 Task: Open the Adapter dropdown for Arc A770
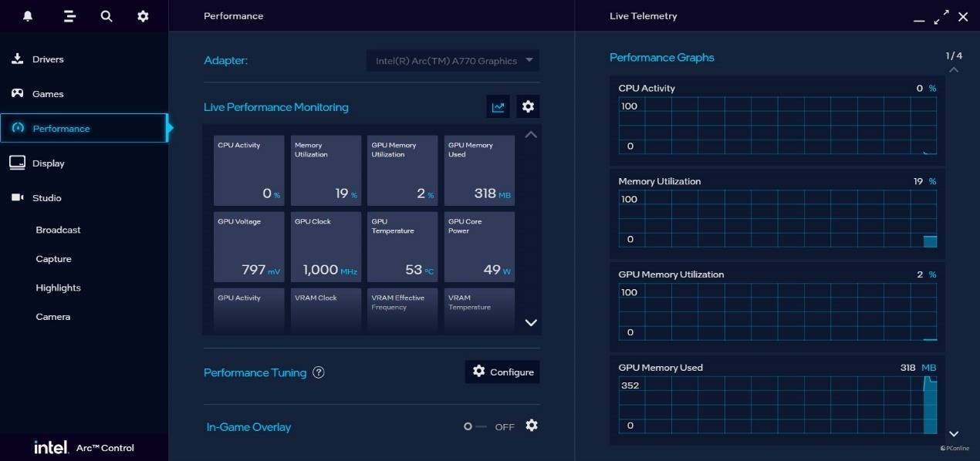click(453, 60)
